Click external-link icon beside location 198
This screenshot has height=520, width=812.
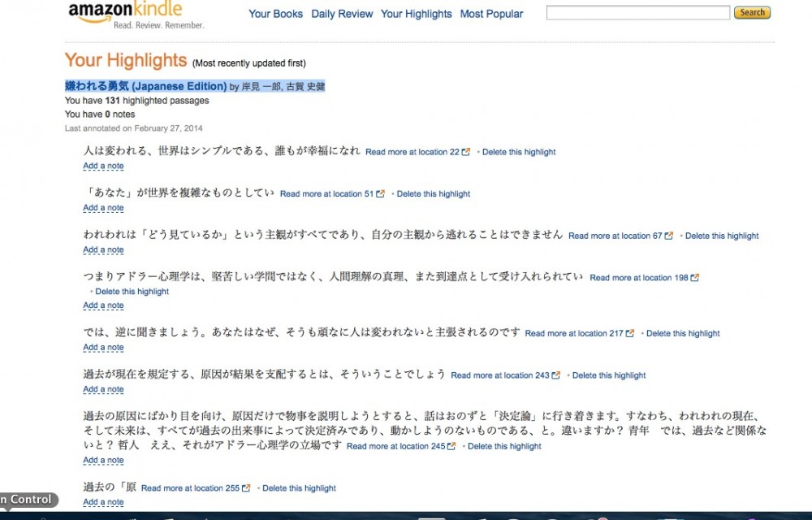tap(695, 278)
